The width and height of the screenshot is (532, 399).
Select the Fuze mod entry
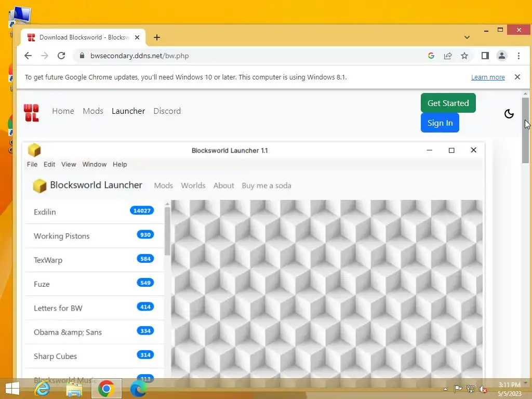94,284
